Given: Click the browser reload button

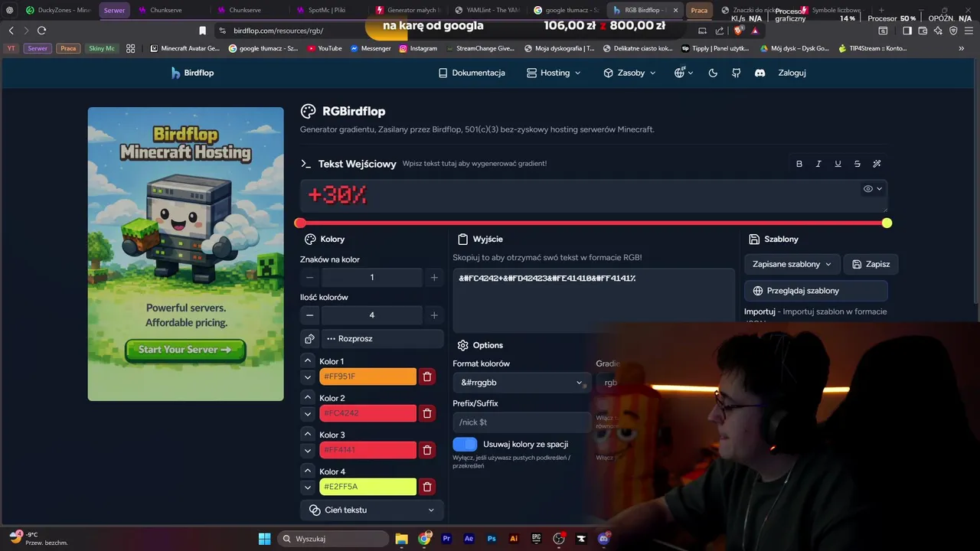Looking at the screenshot, I should click(x=41, y=30).
